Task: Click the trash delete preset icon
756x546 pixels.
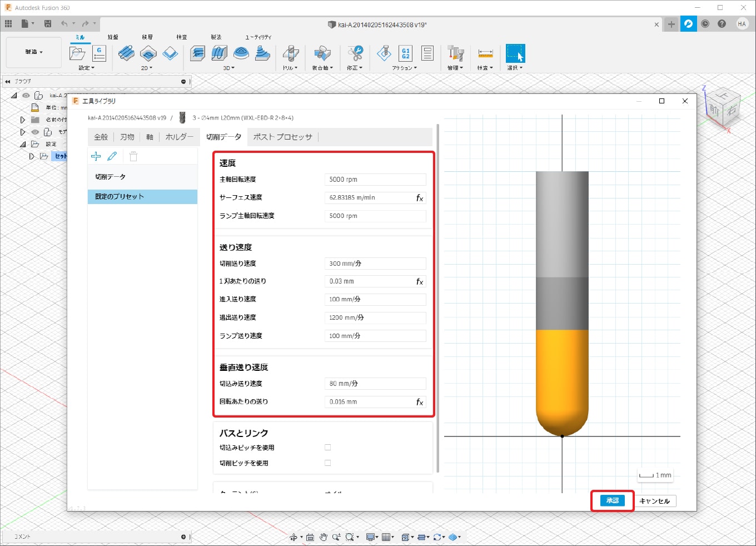Action: [133, 156]
